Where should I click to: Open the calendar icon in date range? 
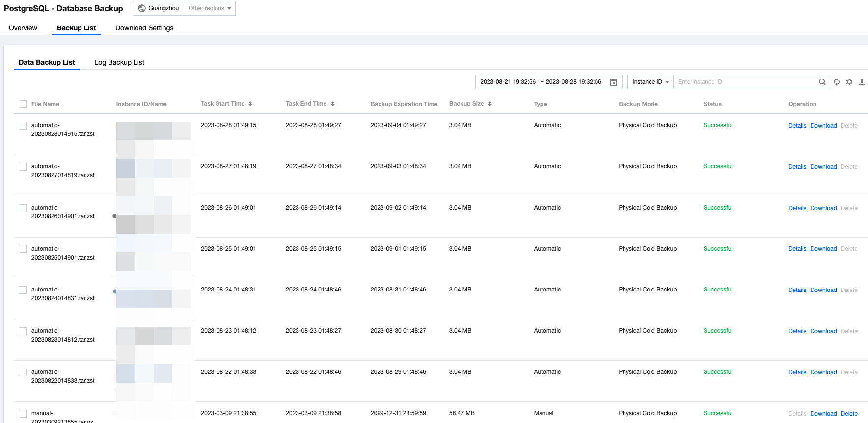click(x=613, y=82)
